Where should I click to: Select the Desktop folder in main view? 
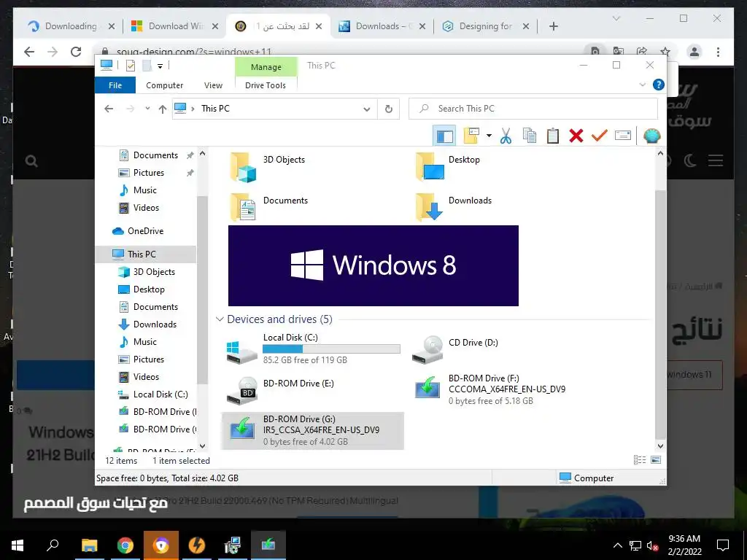click(447, 166)
